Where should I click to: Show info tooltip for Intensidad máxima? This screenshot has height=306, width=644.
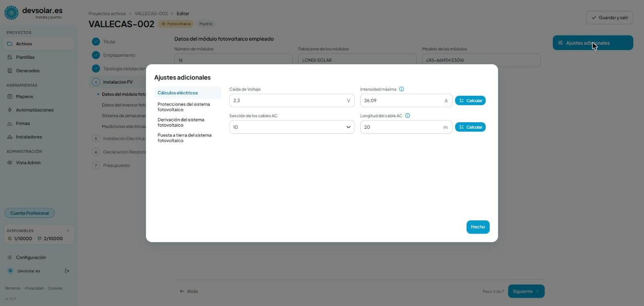pyautogui.click(x=402, y=89)
